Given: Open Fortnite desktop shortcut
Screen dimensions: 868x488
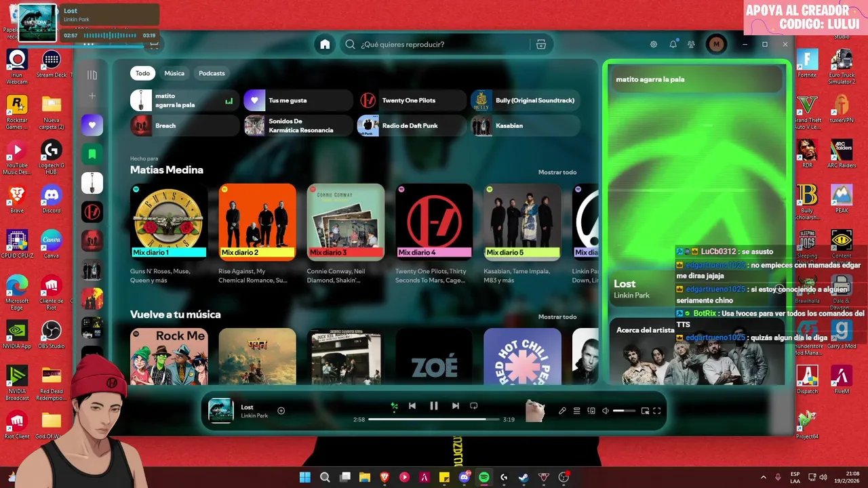Looking at the screenshot, I should click(x=807, y=64).
